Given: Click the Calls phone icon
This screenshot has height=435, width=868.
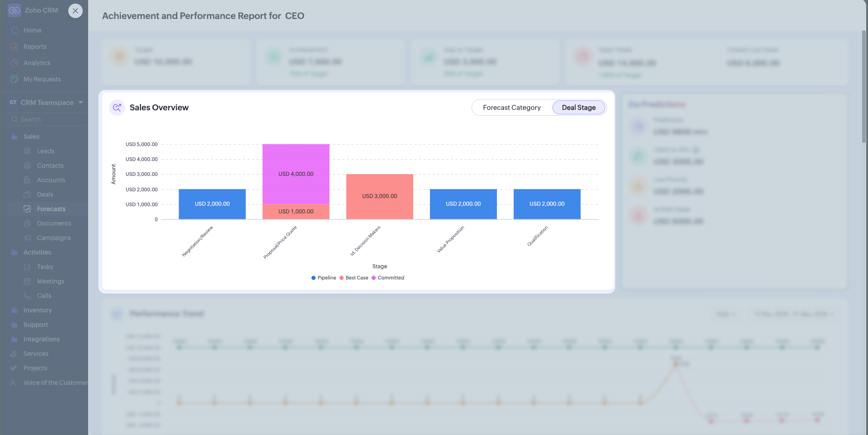Looking at the screenshot, I should click(27, 296).
